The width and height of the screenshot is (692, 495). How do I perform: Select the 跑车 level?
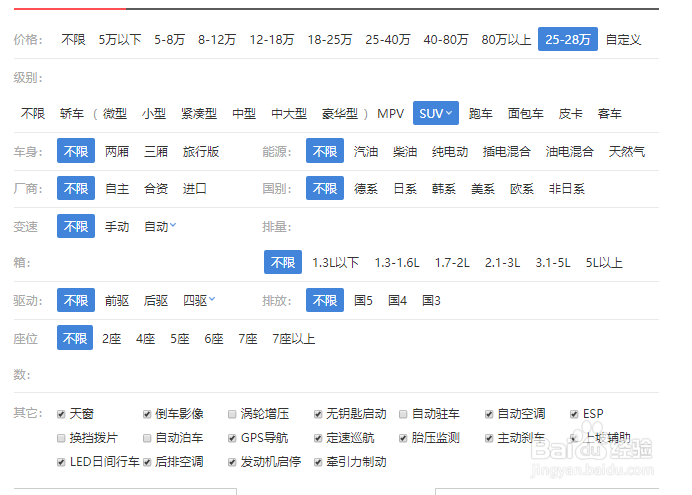(481, 114)
